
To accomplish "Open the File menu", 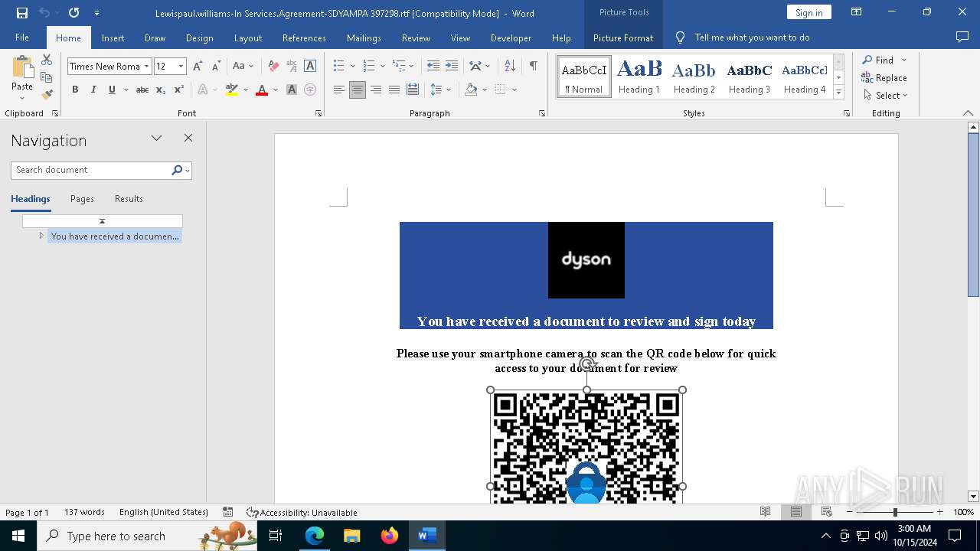I will point(22,37).
